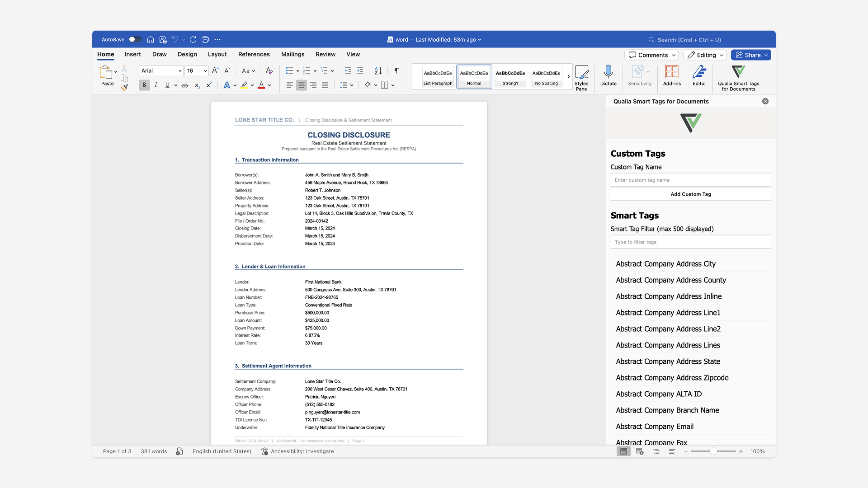Image resolution: width=868 pixels, height=488 pixels.
Task: Start Dictate with microphone icon
Action: point(609,75)
